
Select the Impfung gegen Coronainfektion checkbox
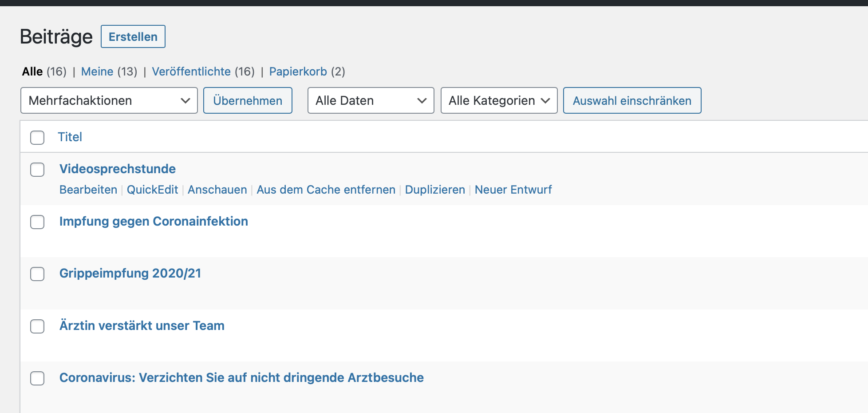click(37, 222)
